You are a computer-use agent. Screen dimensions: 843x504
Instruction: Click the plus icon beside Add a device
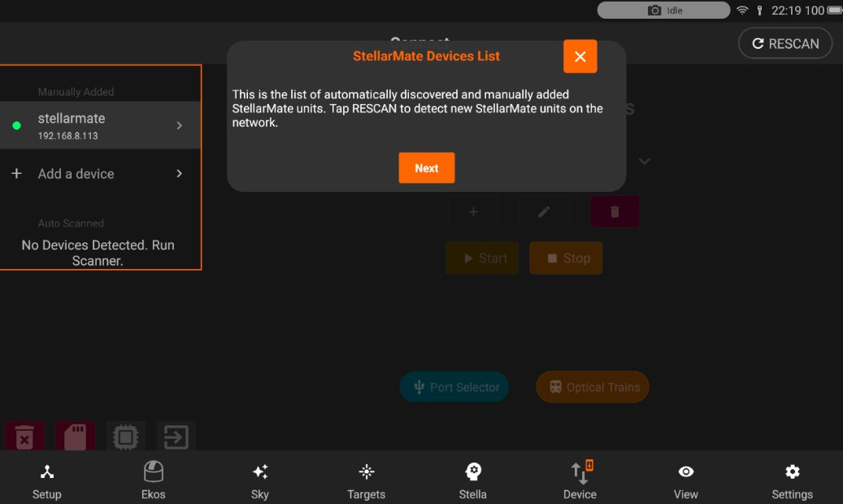point(17,173)
